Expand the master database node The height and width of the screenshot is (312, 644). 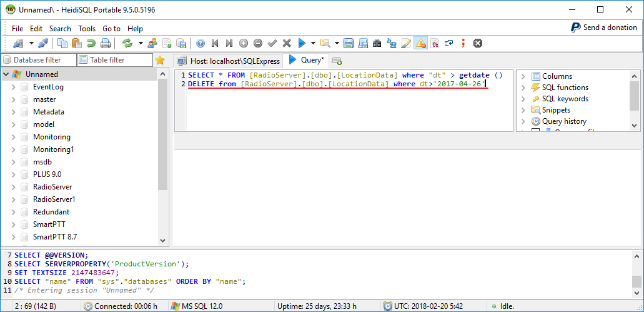click(x=13, y=99)
